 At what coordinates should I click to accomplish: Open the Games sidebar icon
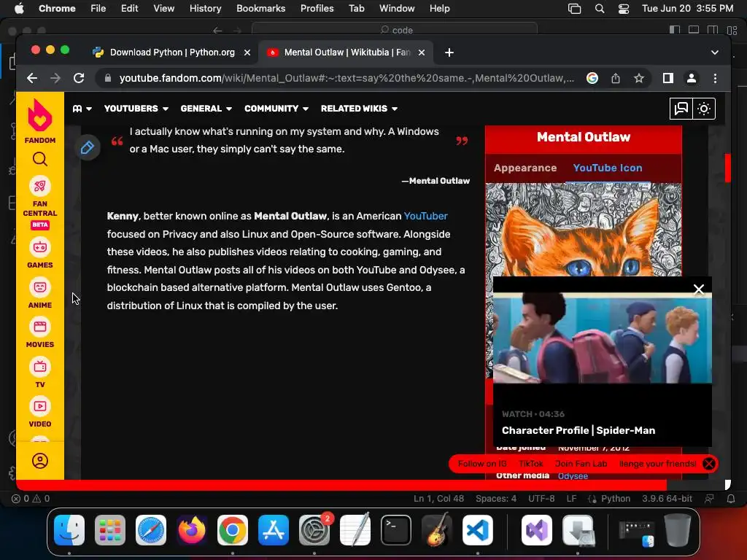40,246
